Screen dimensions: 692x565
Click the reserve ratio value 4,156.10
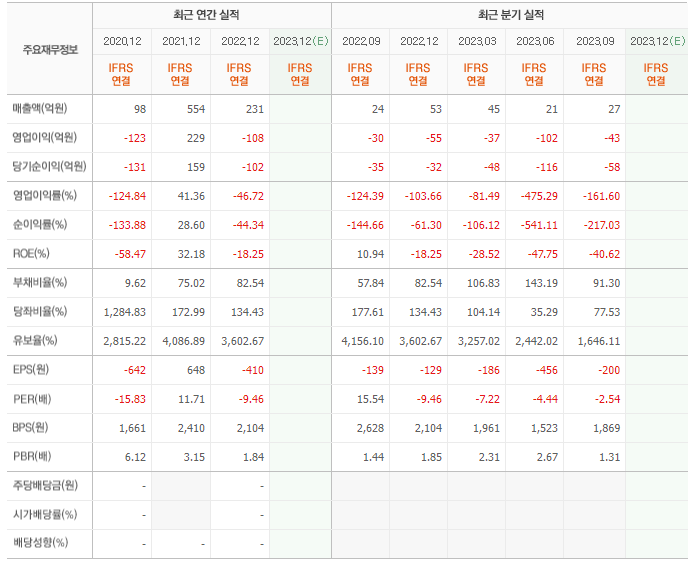click(x=363, y=341)
